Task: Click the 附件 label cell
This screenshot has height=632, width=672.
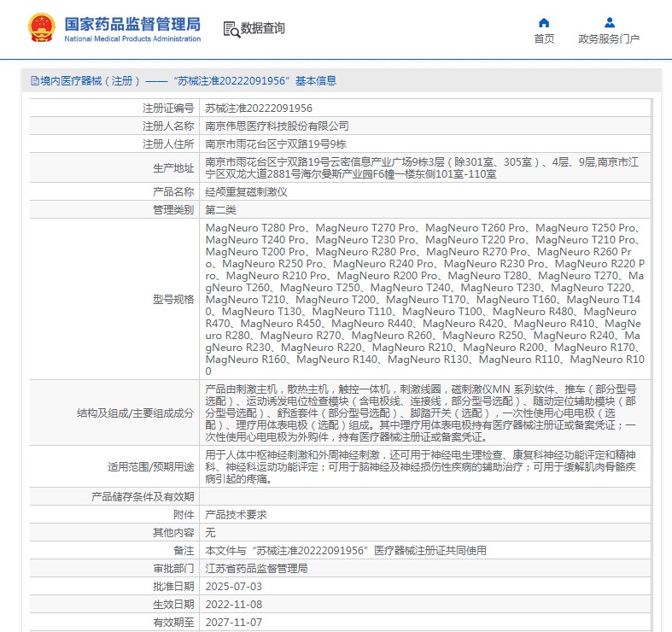Action: pyautogui.click(x=114, y=514)
